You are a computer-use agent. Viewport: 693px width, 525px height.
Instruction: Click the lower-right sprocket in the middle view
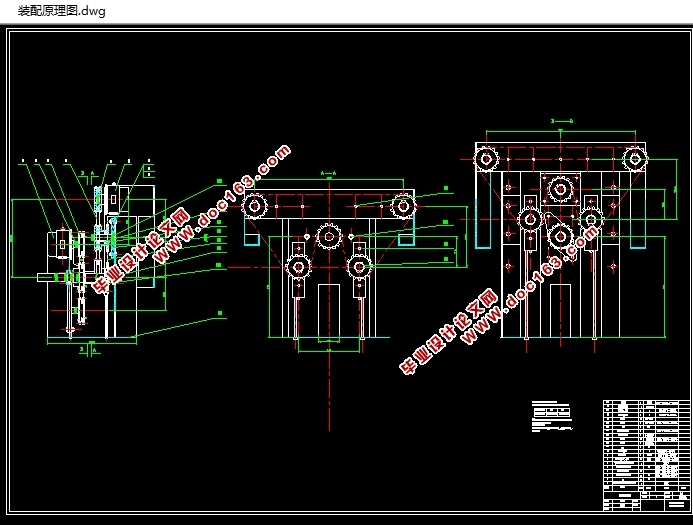(x=359, y=266)
